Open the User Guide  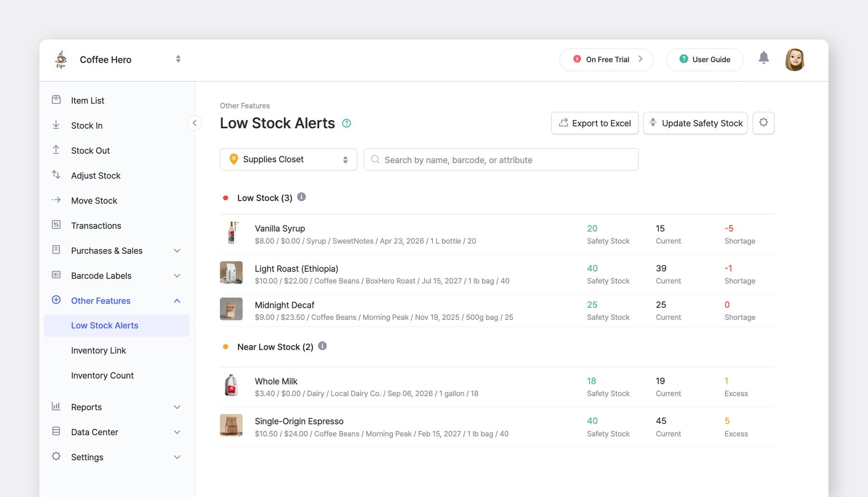point(705,59)
